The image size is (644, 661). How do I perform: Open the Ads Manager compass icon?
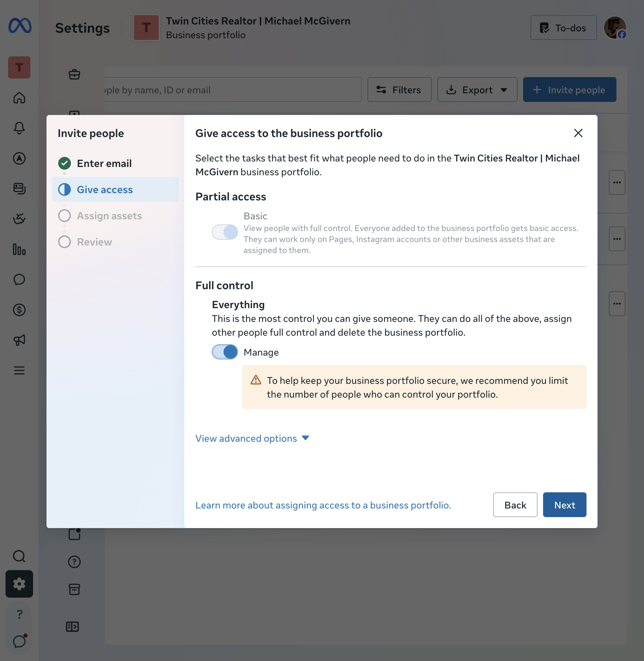click(x=19, y=158)
